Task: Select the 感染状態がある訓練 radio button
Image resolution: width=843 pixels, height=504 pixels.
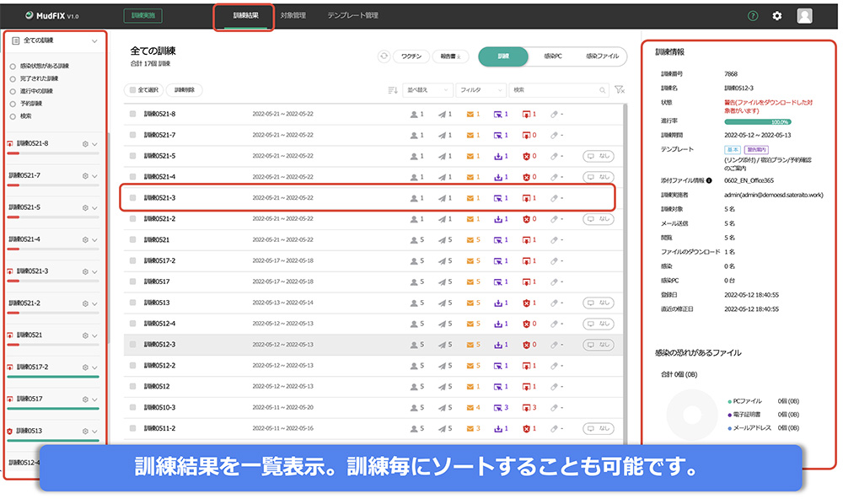Action: 13,67
